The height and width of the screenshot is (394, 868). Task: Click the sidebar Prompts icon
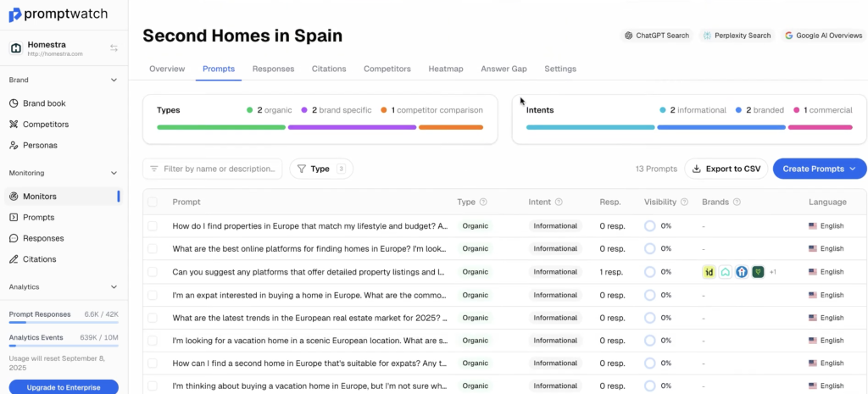tap(14, 218)
